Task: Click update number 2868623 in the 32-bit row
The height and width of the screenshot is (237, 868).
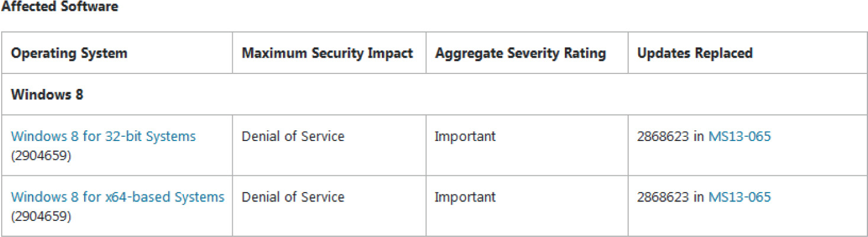Action: click(x=663, y=137)
